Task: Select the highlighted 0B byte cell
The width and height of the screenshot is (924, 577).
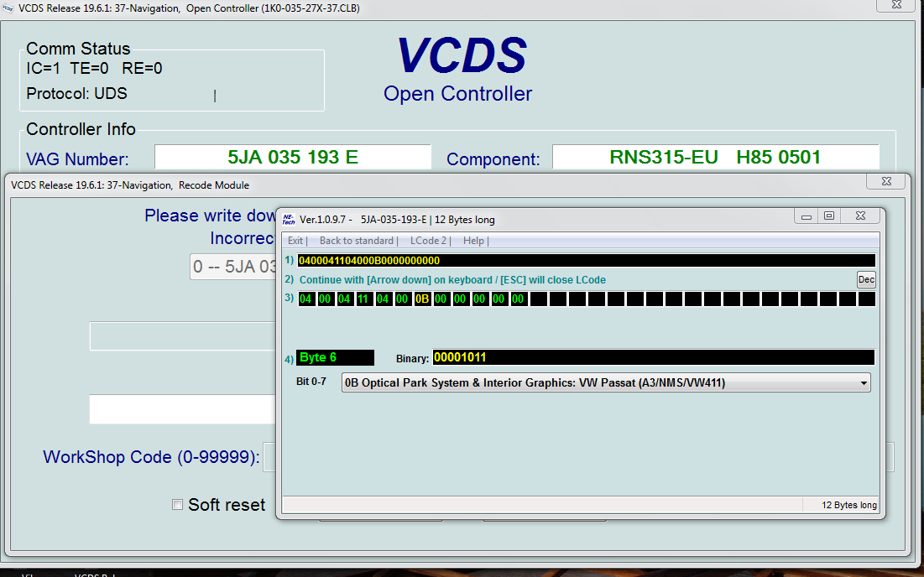Action: [x=422, y=299]
